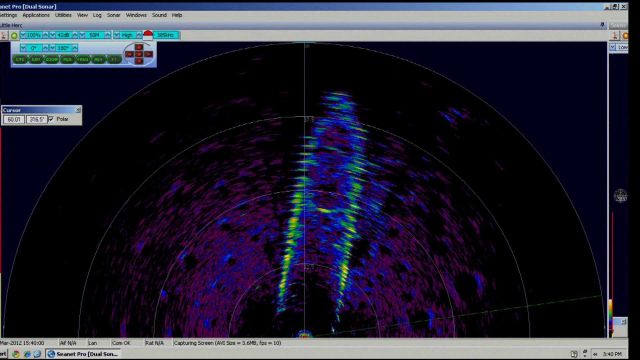The image size is (640, 360).
Task: Click the 3:40 PM system tray clock
Action: [x=612, y=354]
